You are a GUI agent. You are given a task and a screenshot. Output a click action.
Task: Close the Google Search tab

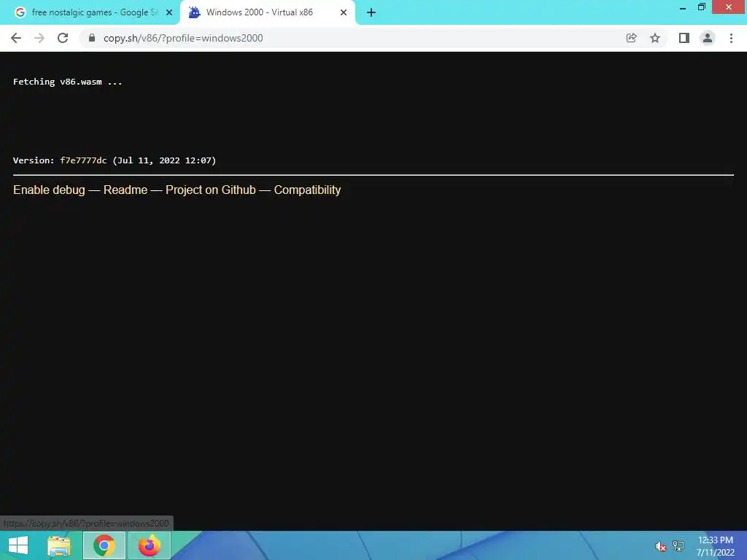[169, 13]
